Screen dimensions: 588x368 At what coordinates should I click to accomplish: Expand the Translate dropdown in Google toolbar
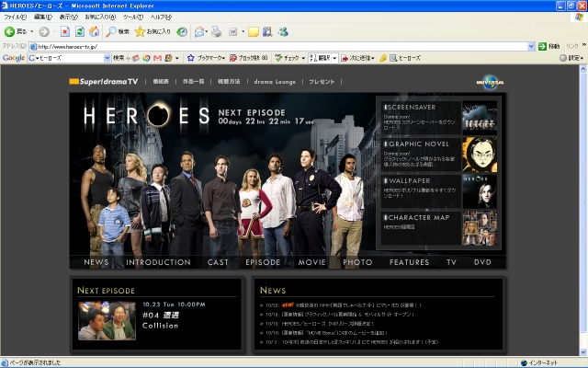(334, 58)
